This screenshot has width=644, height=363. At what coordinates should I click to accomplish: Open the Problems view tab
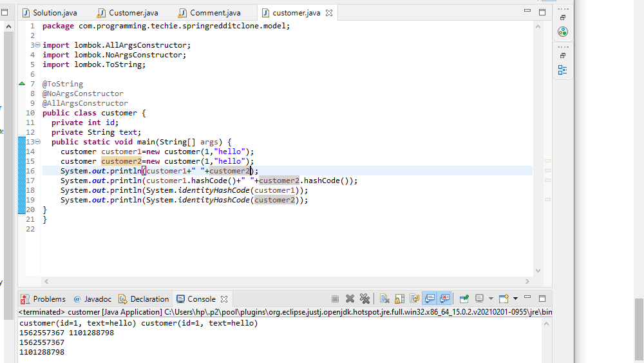coord(43,299)
